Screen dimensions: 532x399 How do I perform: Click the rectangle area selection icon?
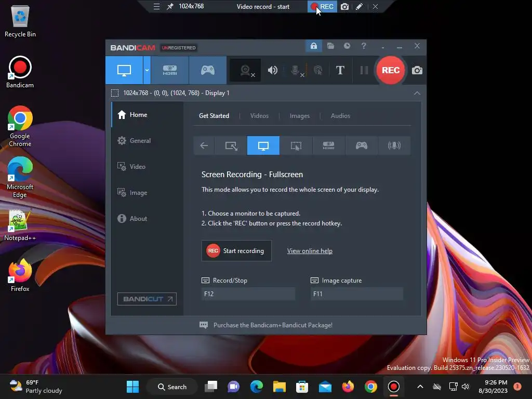115,93
